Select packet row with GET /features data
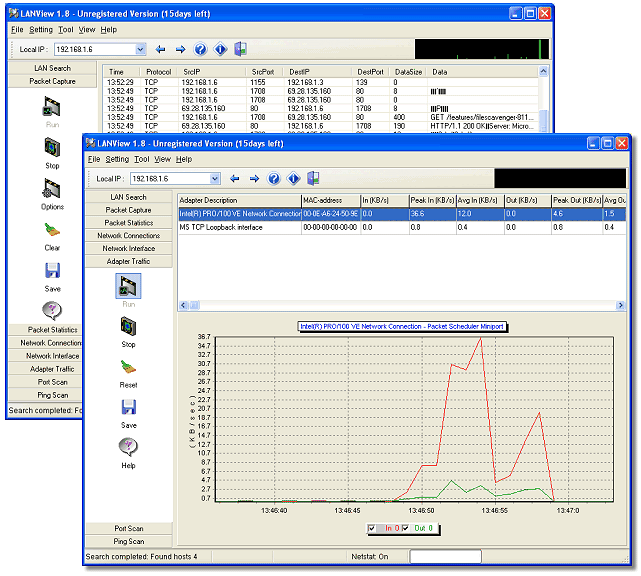 point(321,117)
